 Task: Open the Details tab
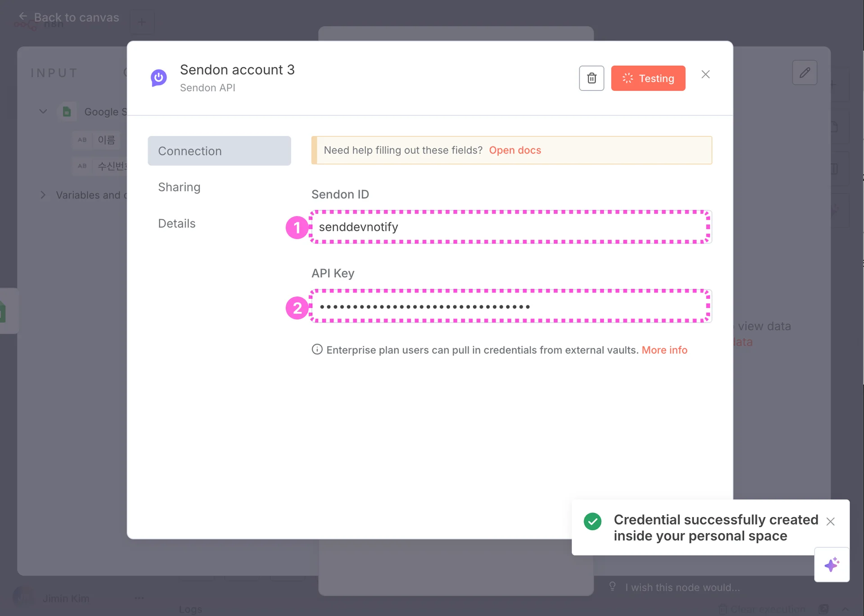[x=176, y=224]
